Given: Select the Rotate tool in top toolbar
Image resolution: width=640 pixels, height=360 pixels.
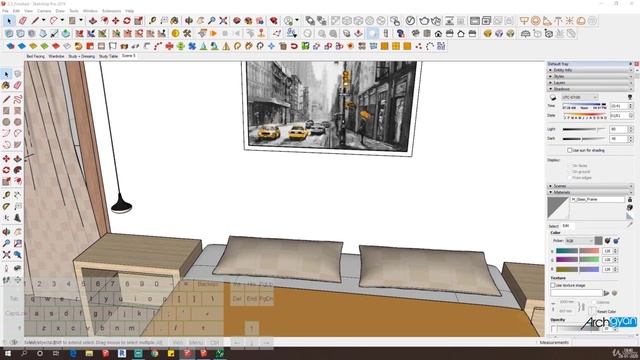Looking at the screenshot, I should pos(127,20).
